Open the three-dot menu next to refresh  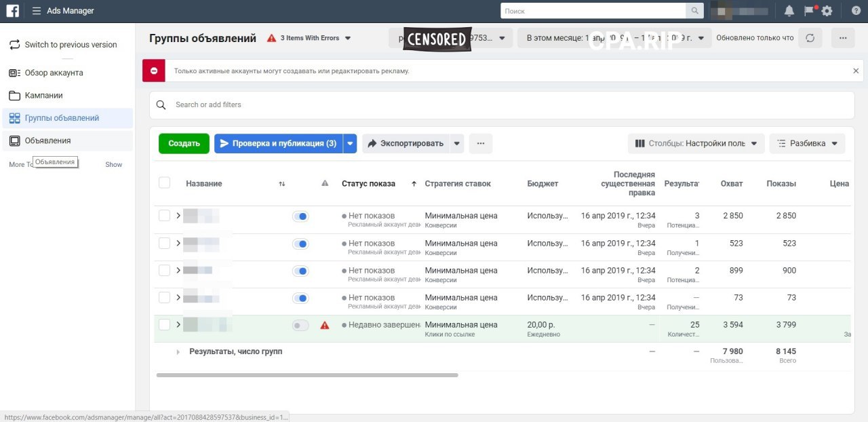click(x=843, y=38)
